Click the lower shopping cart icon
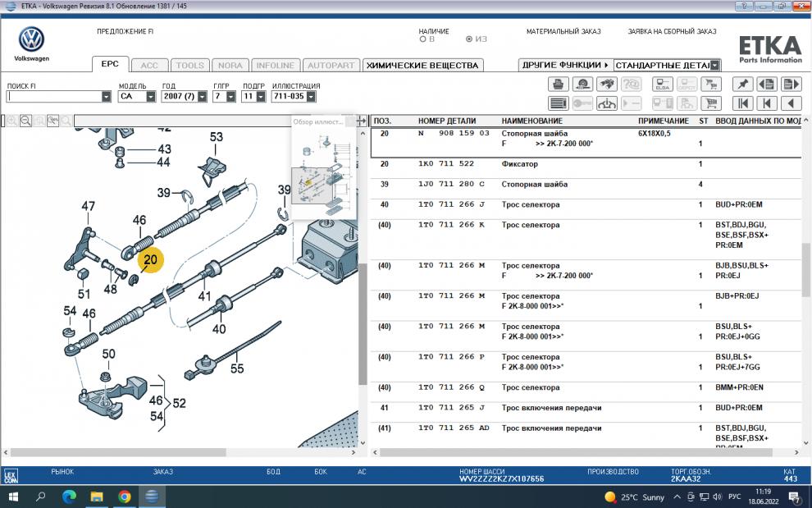The image size is (812, 508). pos(711,103)
